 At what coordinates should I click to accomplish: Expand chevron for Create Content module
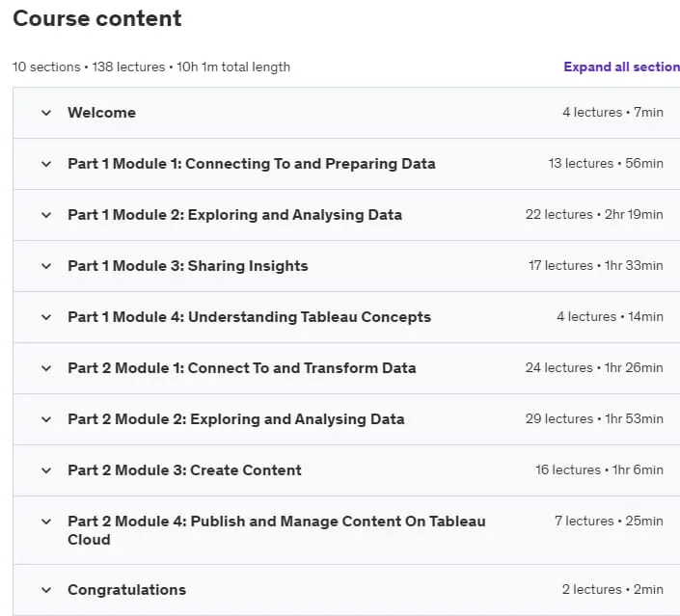click(46, 470)
